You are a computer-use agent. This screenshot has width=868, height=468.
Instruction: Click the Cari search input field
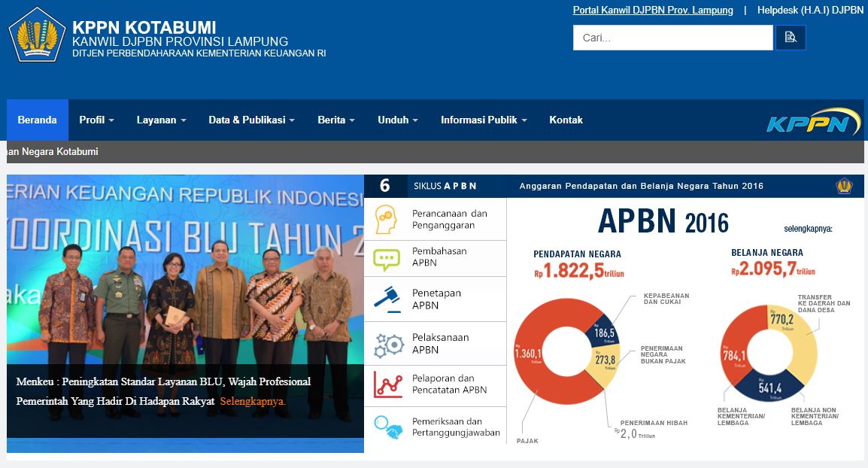(x=672, y=38)
